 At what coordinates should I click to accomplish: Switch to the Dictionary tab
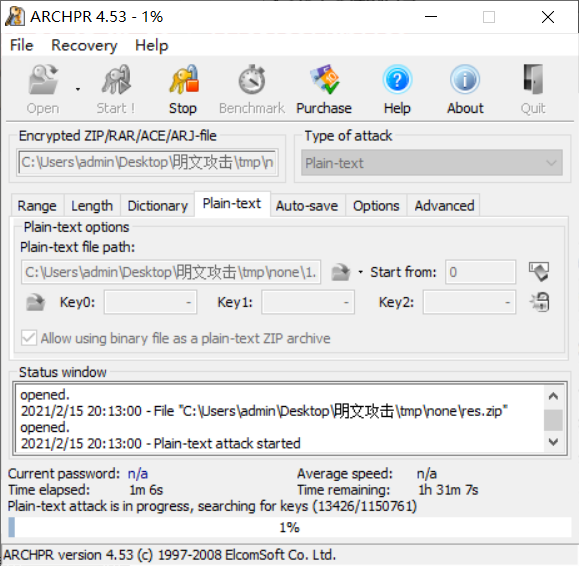coord(158,206)
